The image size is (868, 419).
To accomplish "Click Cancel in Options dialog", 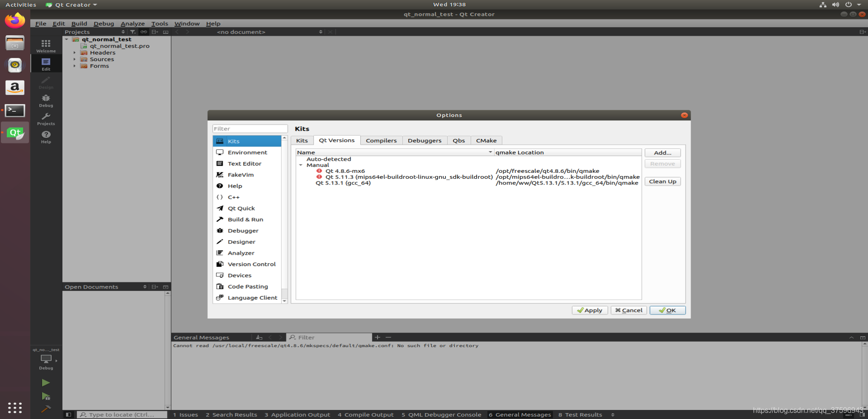I will [629, 310].
